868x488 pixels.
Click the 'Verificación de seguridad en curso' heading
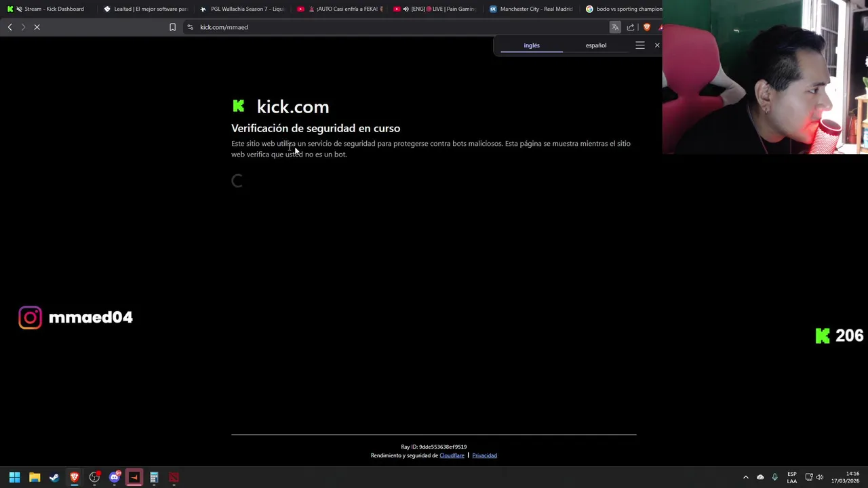(315, 128)
